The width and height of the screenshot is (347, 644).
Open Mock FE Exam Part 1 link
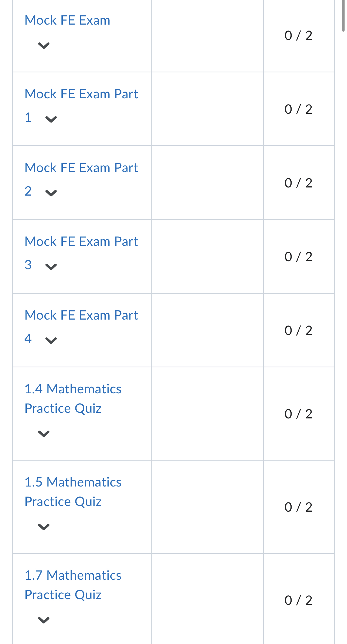click(x=81, y=106)
